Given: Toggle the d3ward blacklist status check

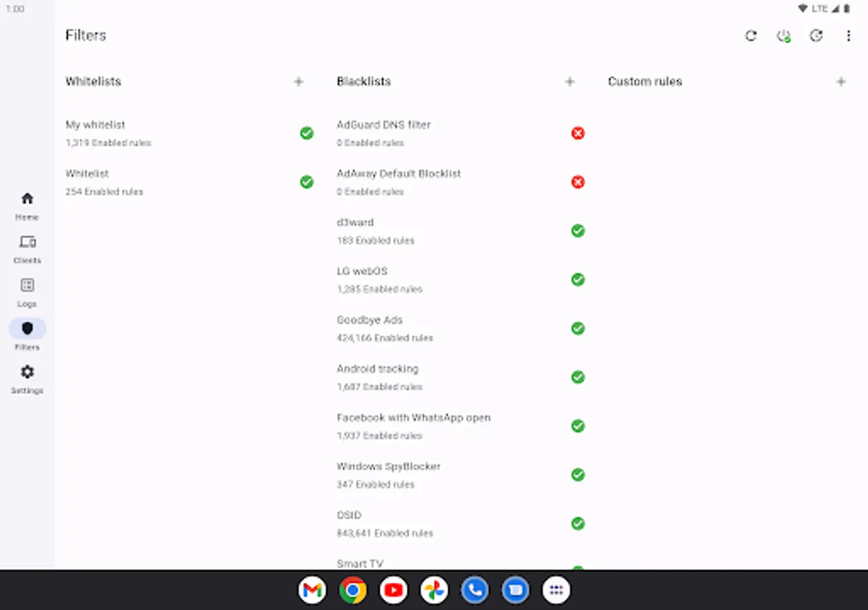Looking at the screenshot, I should 578,231.
